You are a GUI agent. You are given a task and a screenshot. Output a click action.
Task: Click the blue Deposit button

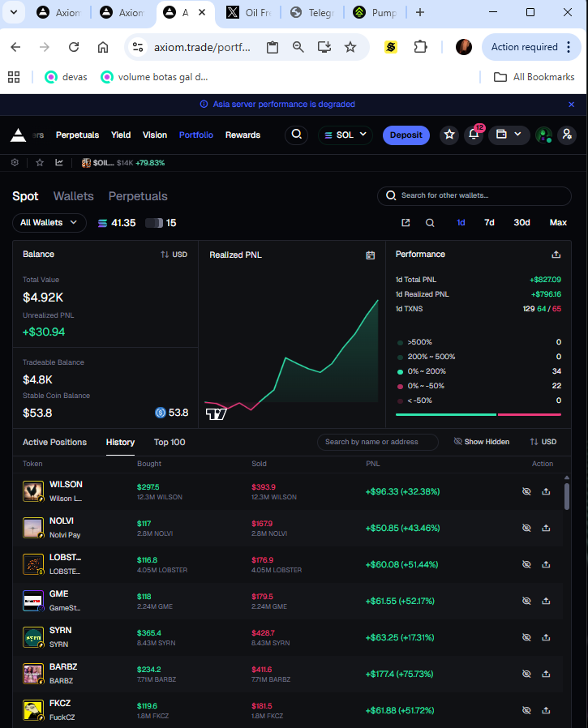(x=406, y=135)
